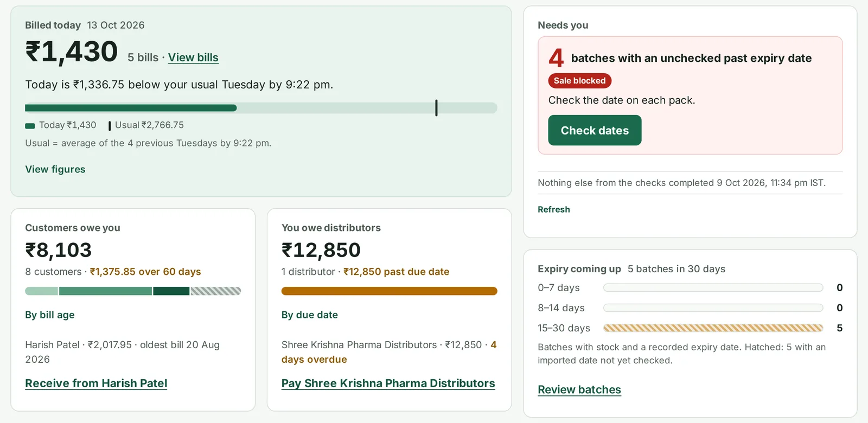Click the large ₹1,430 billed total
Screen dimensions: 868x423
click(72, 52)
